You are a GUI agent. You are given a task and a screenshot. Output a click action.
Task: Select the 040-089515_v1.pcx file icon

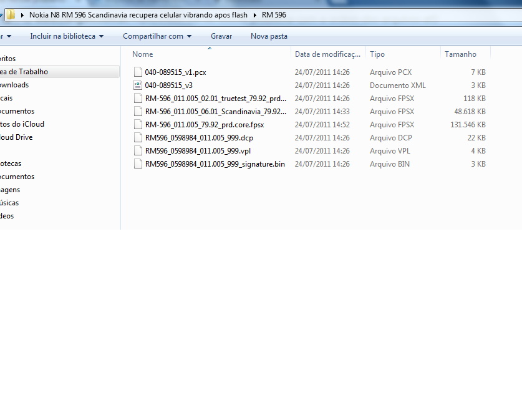[x=138, y=72]
